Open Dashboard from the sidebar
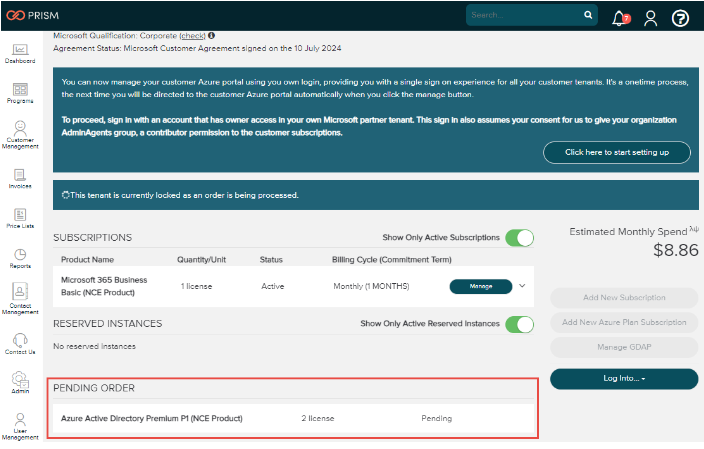The width and height of the screenshot is (704, 449). 19,53
